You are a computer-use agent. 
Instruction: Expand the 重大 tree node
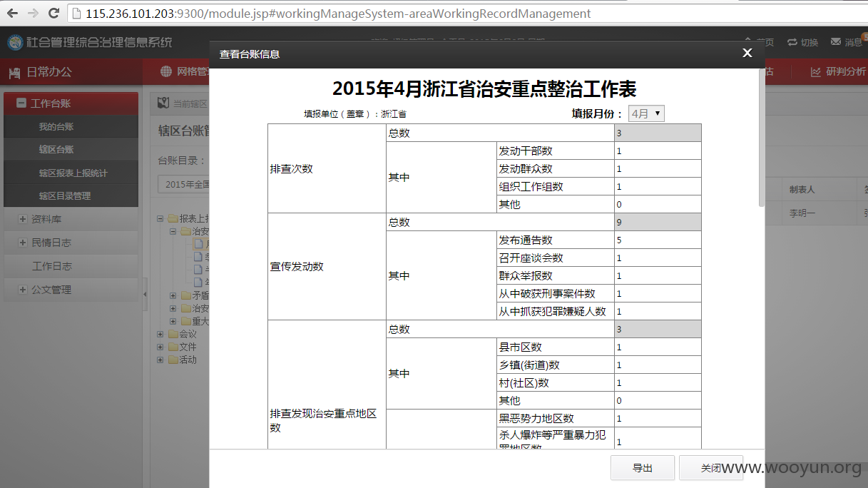click(x=173, y=321)
